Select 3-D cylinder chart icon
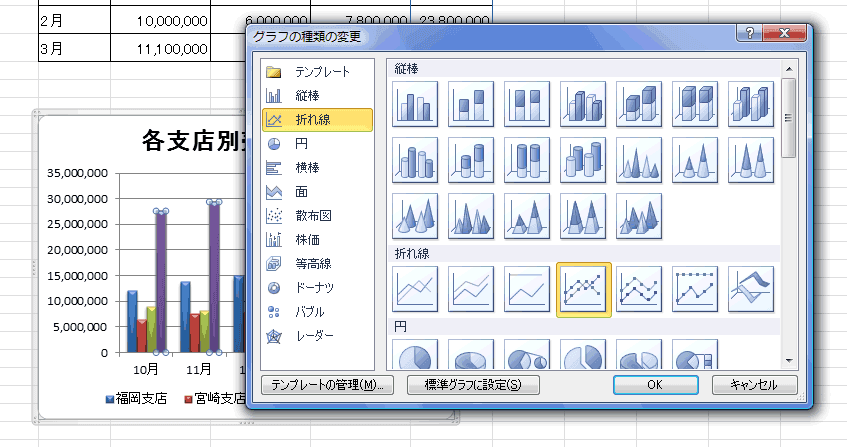This screenshot has height=447, width=847. [x=583, y=160]
